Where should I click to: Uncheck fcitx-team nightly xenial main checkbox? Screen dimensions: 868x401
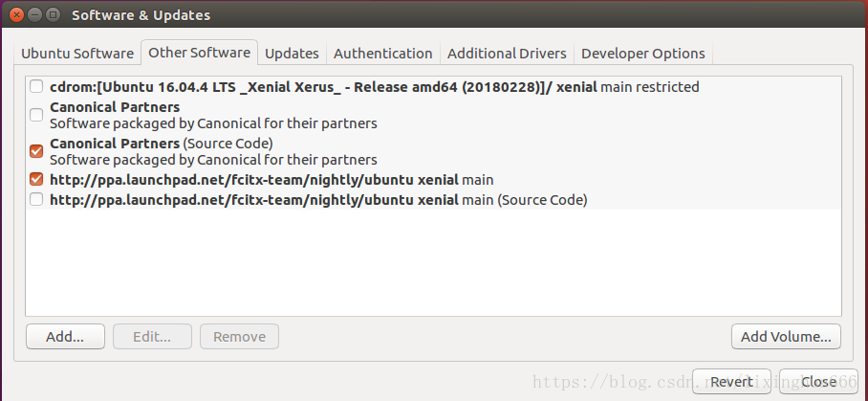[36, 180]
